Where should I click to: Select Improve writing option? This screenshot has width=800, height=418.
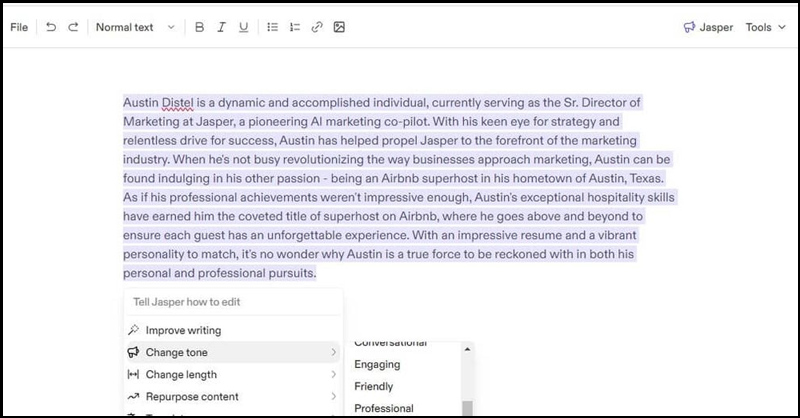point(233,330)
